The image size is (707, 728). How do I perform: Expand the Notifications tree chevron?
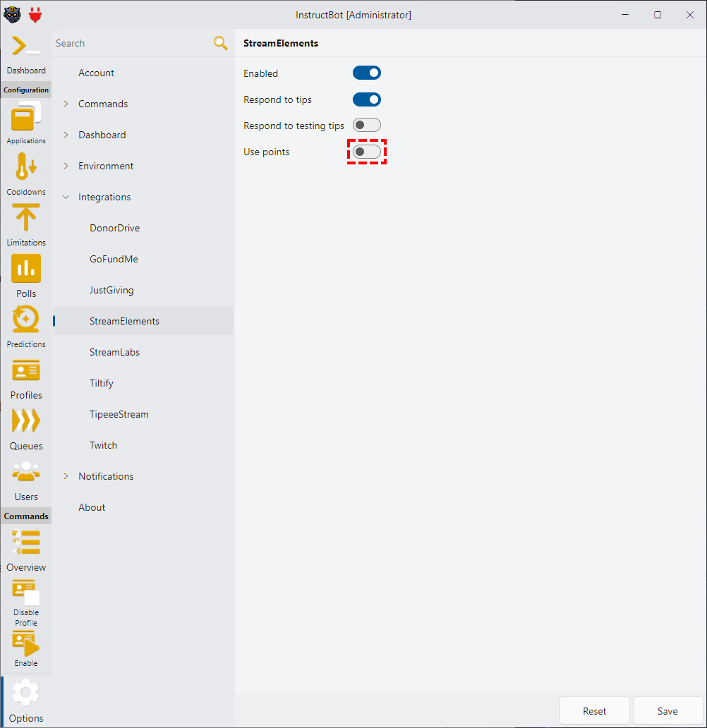coord(66,476)
